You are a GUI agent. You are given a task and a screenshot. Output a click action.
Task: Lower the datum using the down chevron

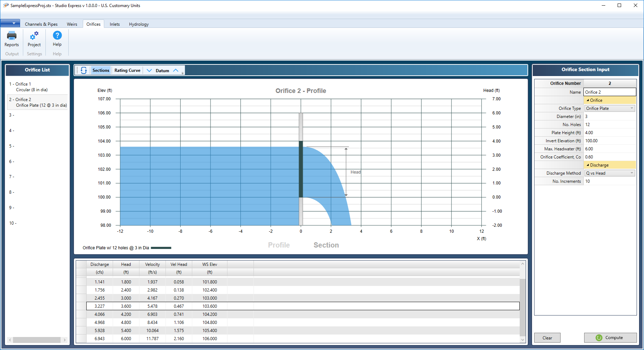point(149,70)
